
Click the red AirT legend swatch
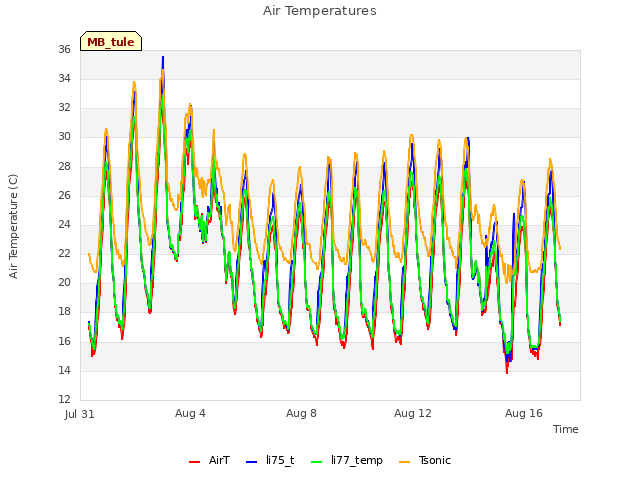(194, 462)
